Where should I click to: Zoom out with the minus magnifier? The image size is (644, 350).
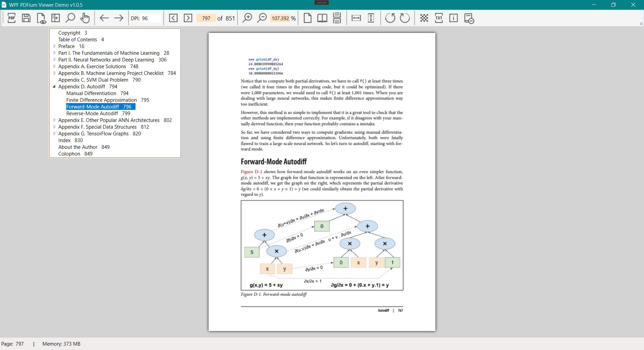(x=262, y=18)
